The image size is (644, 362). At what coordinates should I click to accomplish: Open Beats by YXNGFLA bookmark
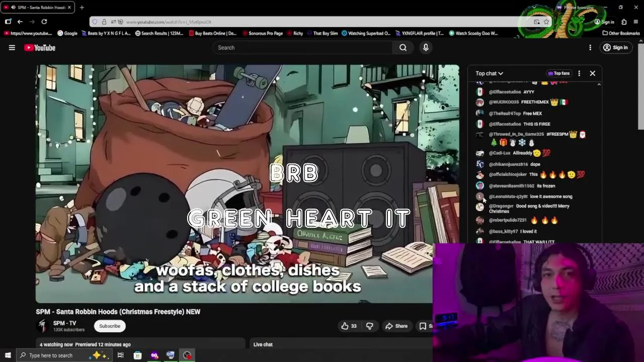point(106,33)
